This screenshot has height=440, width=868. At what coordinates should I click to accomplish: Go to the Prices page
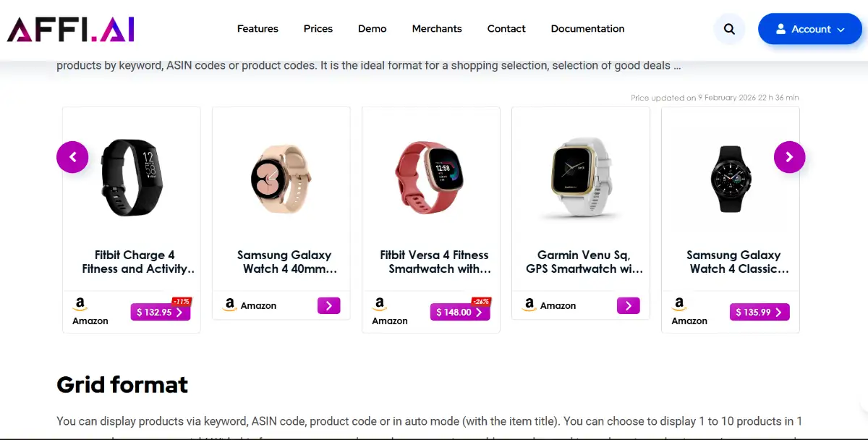pos(318,29)
